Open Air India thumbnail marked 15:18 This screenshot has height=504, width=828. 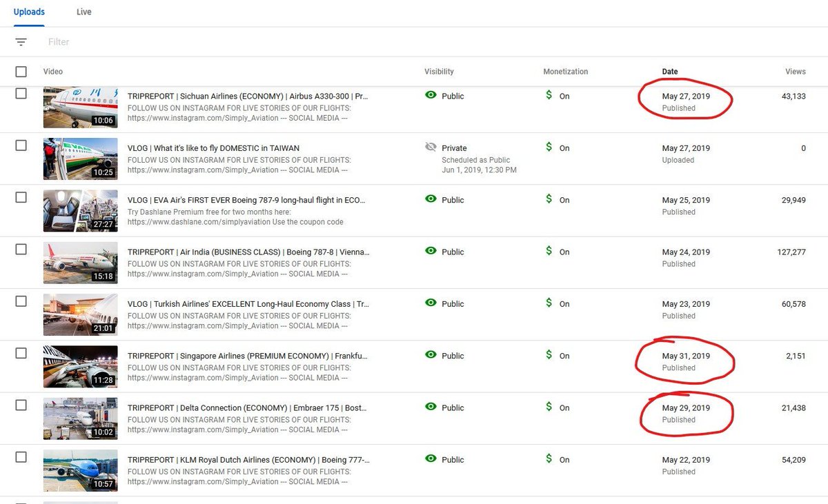tap(80, 263)
